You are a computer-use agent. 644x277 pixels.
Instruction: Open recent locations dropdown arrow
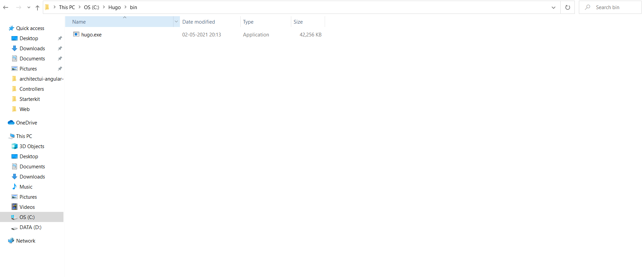[29, 7]
